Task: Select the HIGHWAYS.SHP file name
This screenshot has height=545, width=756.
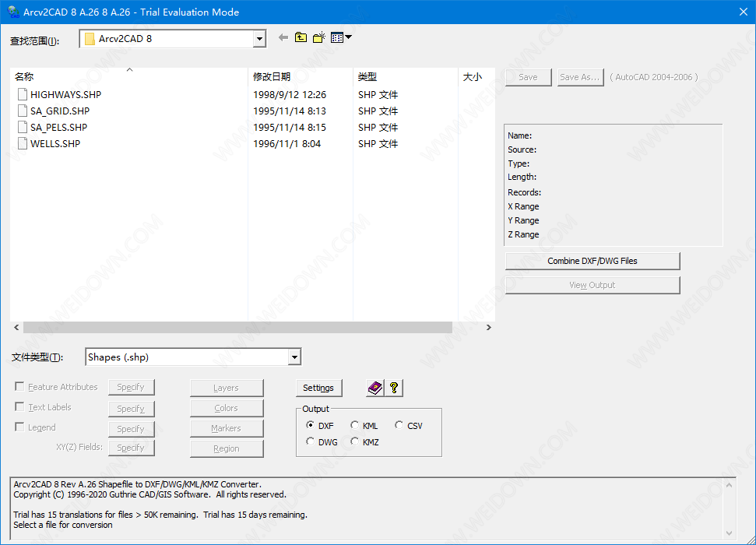Action: click(x=65, y=94)
